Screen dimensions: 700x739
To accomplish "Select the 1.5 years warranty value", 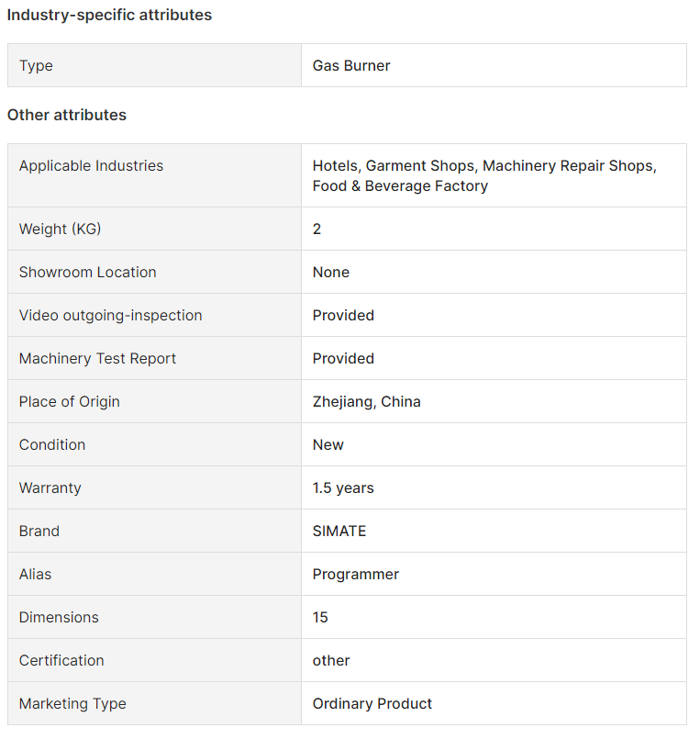I will [x=343, y=487].
